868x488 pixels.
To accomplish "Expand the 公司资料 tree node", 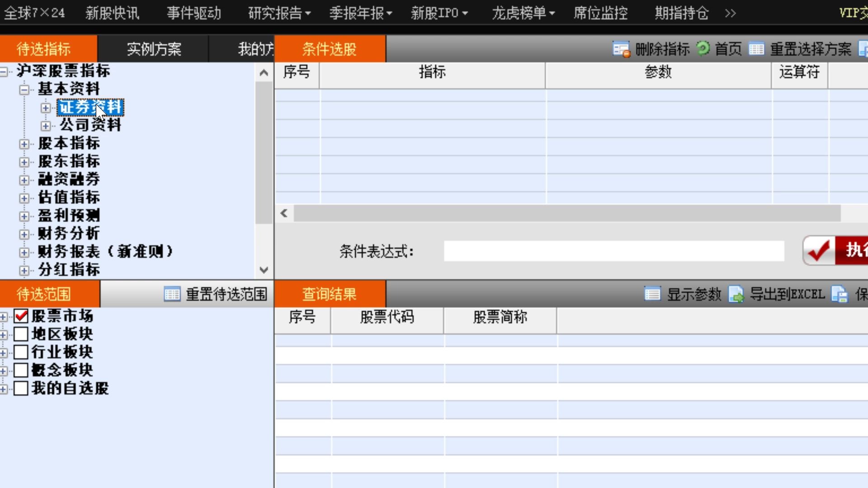I will [x=45, y=126].
